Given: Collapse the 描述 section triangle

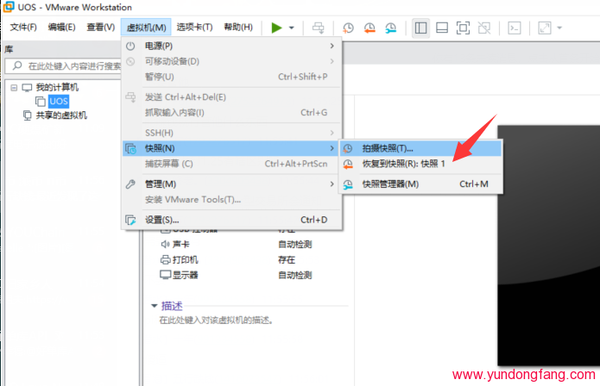Looking at the screenshot, I should 154,306.
